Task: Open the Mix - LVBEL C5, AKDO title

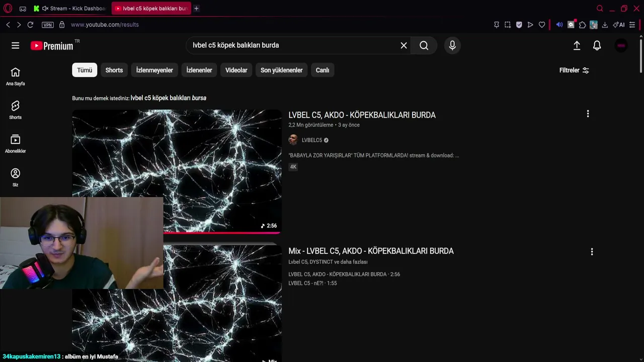Action: click(371, 251)
